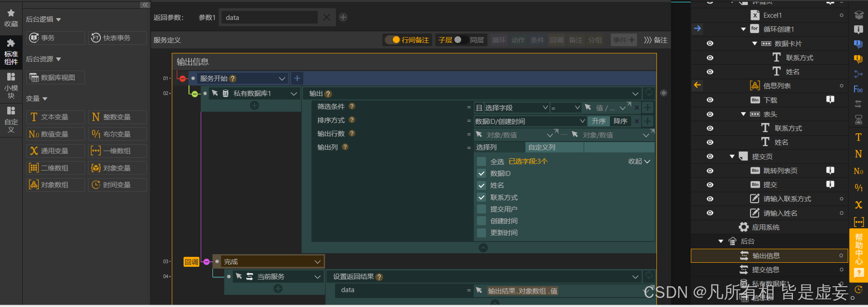Collapse the 变量 section
This screenshot has height=307, width=868.
click(45, 99)
